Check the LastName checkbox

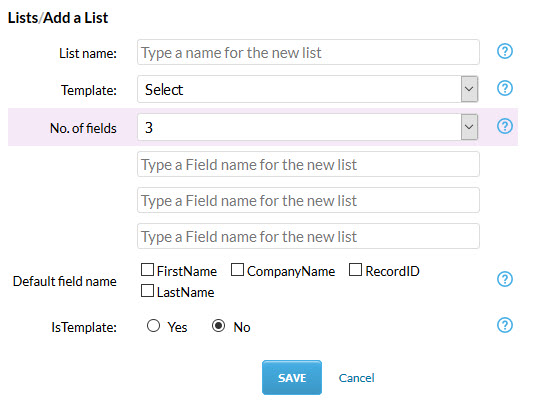coord(147,291)
